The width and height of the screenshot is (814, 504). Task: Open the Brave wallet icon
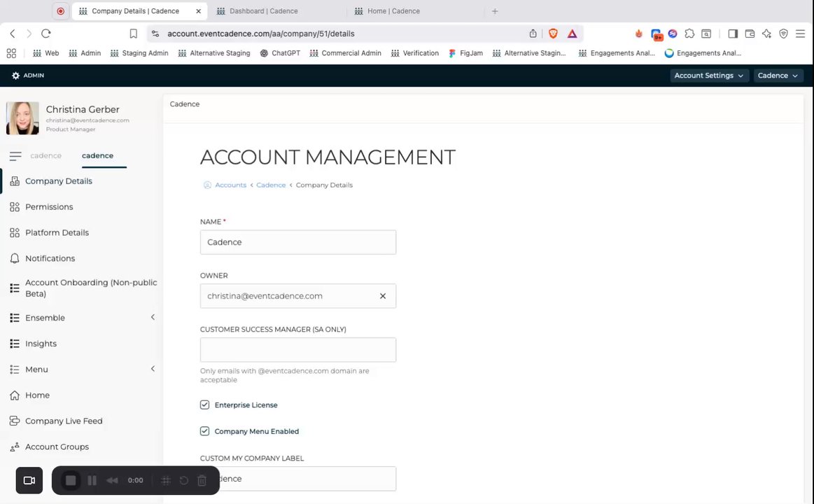click(x=750, y=34)
